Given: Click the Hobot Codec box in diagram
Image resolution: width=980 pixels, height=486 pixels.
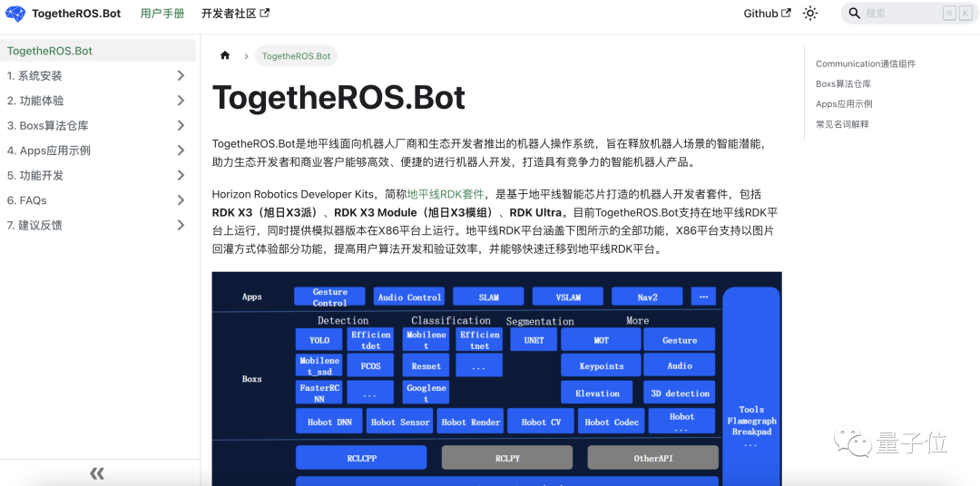Looking at the screenshot, I should tap(612, 422).
